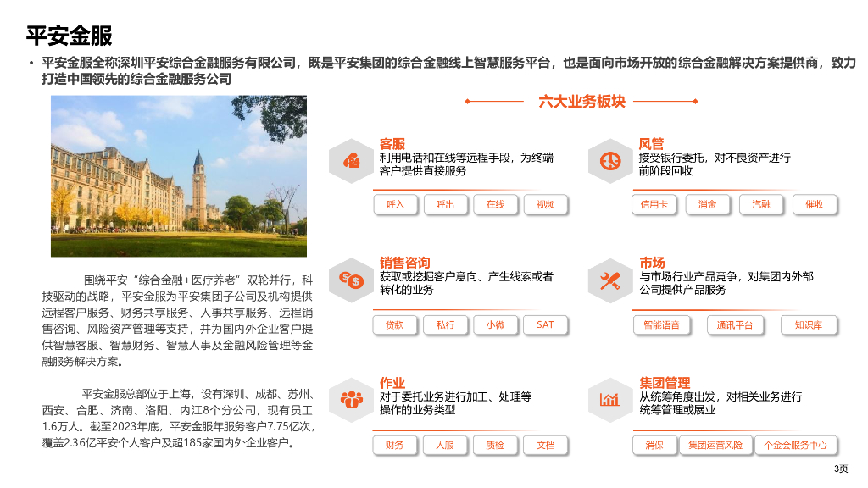Click the paragraph starting 围绕平安
The height and width of the screenshot is (488, 868).
coord(177,321)
